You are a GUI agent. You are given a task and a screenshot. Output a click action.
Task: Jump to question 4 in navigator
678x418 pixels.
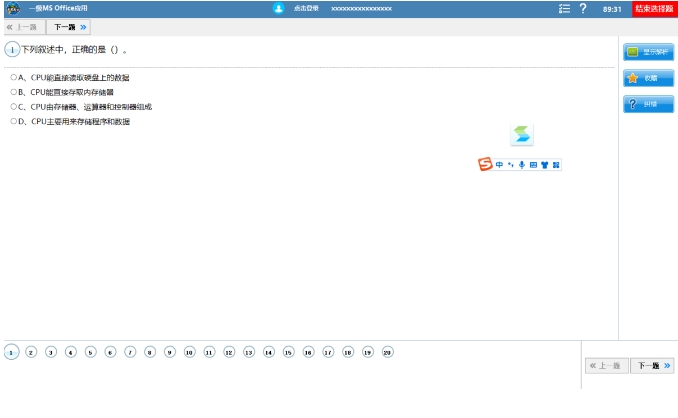pyautogui.click(x=71, y=352)
